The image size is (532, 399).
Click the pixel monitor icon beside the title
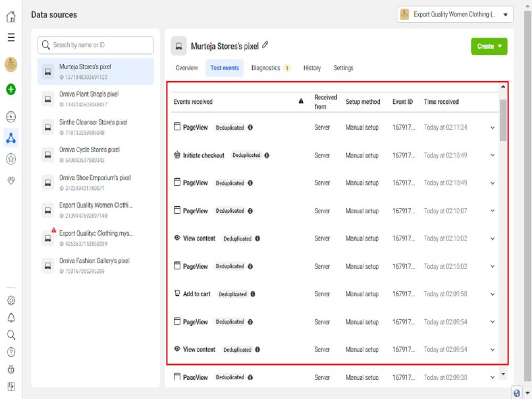(179, 46)
